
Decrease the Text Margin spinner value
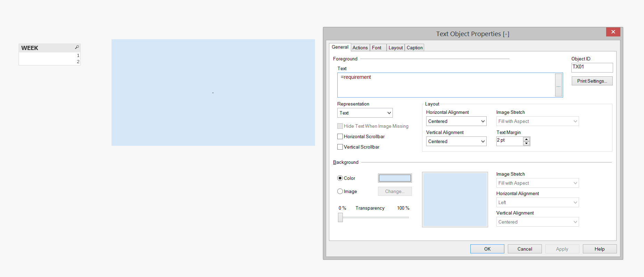coord(527,143)
